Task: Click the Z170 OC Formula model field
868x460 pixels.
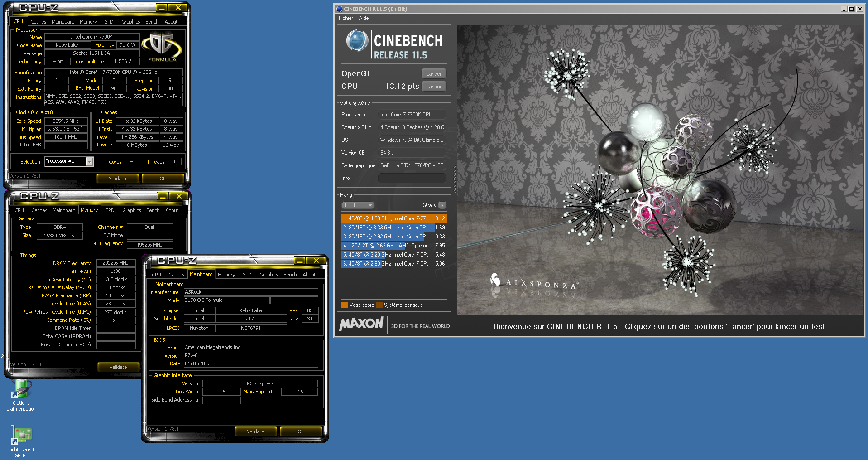Action: tap(227, 300)
